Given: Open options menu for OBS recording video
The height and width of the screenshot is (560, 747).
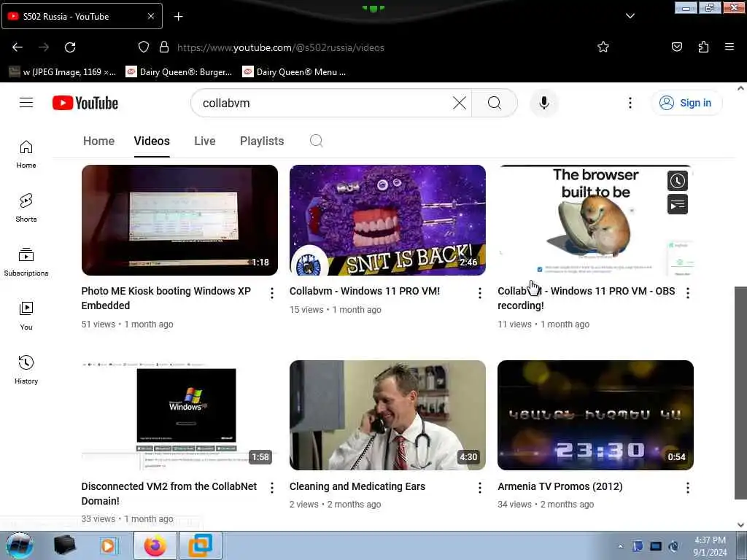Looking at the screenshot, I should click(687, 293).
